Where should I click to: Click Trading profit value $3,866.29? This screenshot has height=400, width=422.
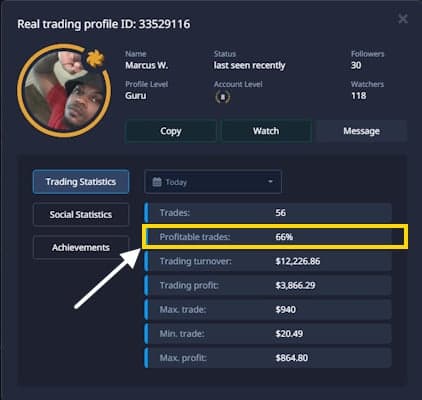click(295, 285)
